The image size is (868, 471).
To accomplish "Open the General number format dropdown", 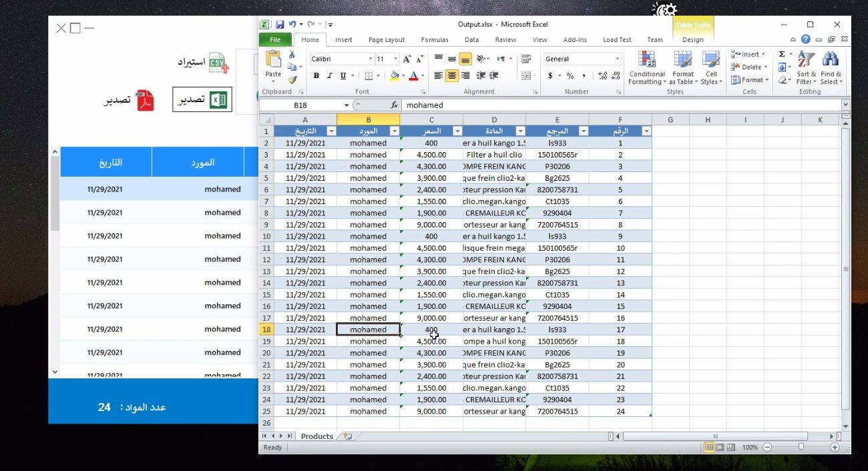I will pos(616,59).
